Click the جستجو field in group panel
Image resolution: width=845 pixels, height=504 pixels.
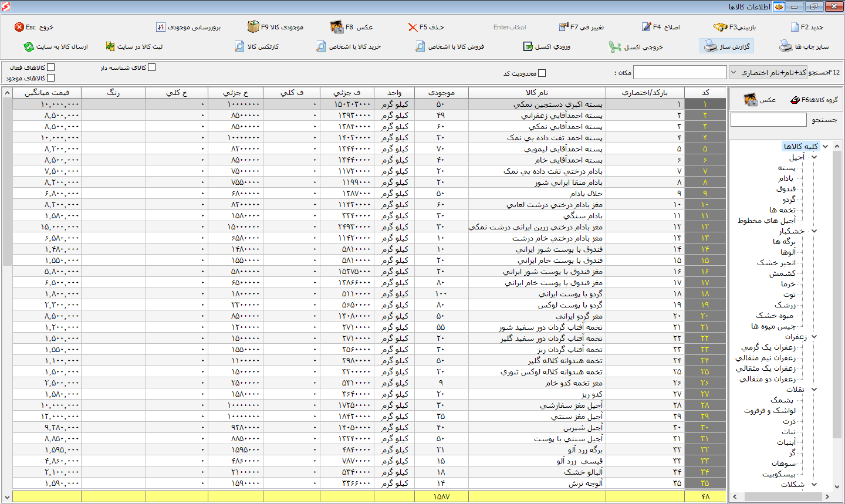[769, 120]
